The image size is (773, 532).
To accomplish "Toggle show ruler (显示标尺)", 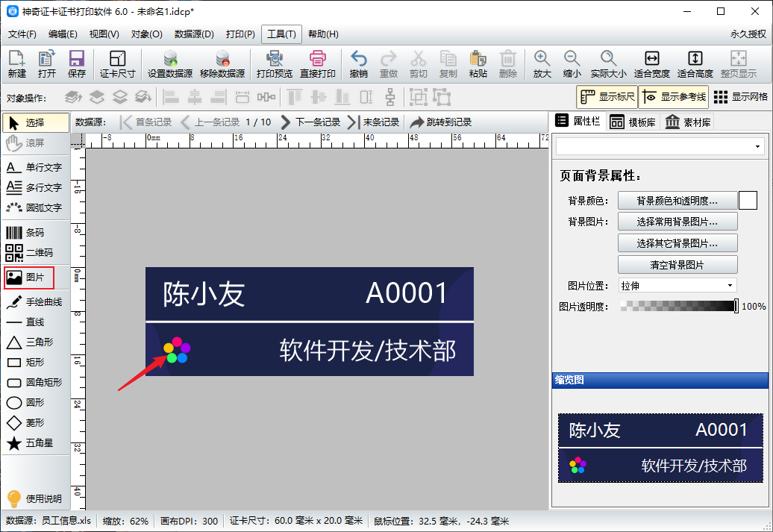I will point(607,97).
